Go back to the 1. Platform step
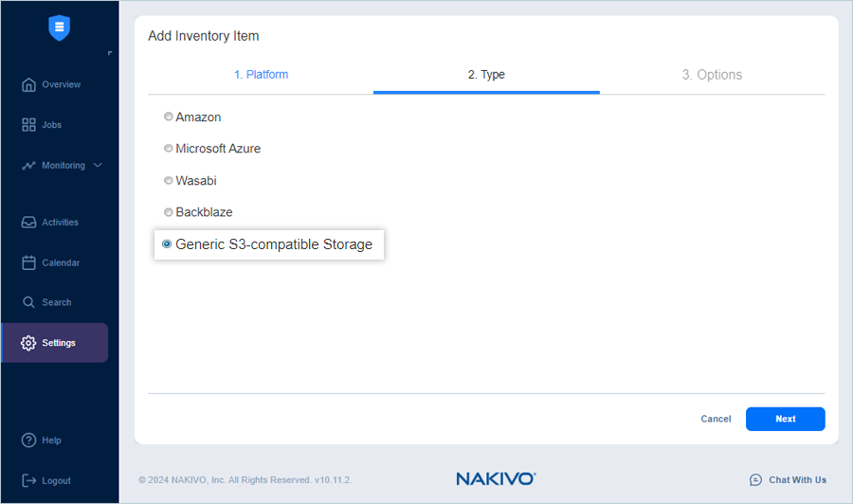Viewport: 853px width, 504px height. click(x=262, y=75)
